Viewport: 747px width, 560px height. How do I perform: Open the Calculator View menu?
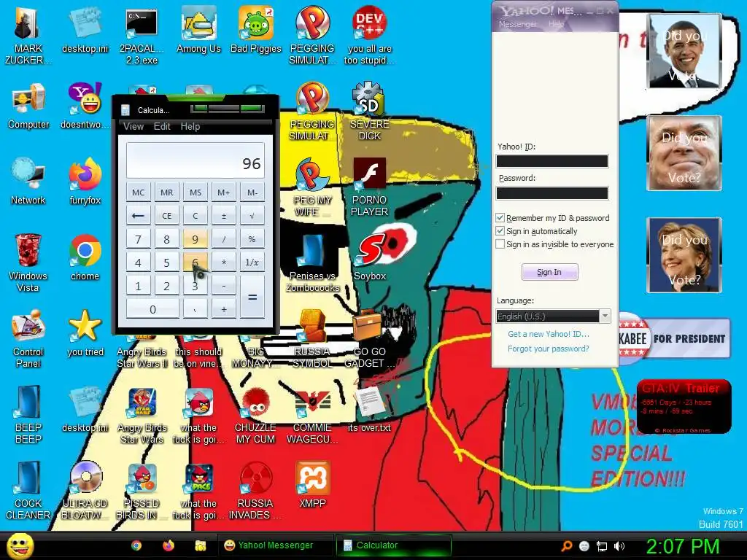133,126
